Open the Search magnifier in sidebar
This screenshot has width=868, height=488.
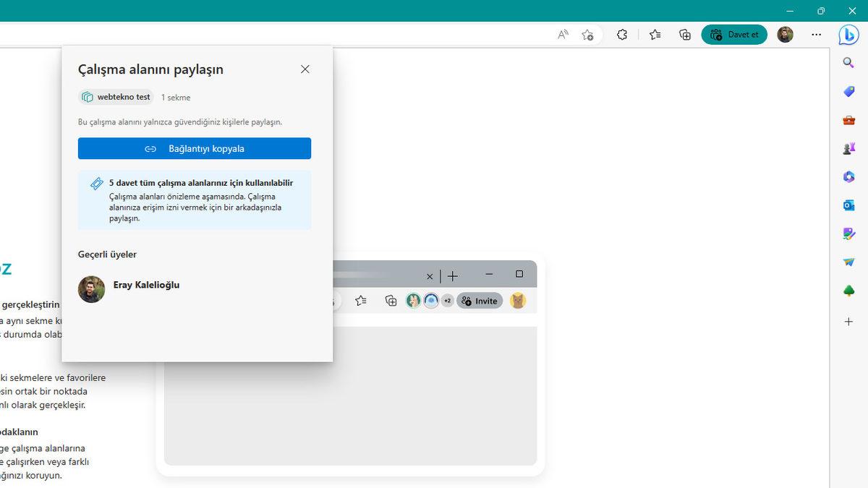tap(848, 63)
